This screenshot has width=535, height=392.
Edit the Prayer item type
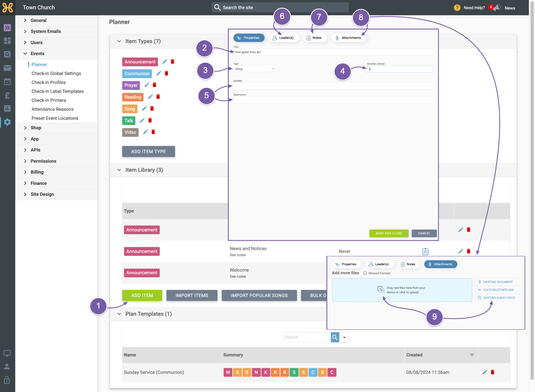coord(147,85)
